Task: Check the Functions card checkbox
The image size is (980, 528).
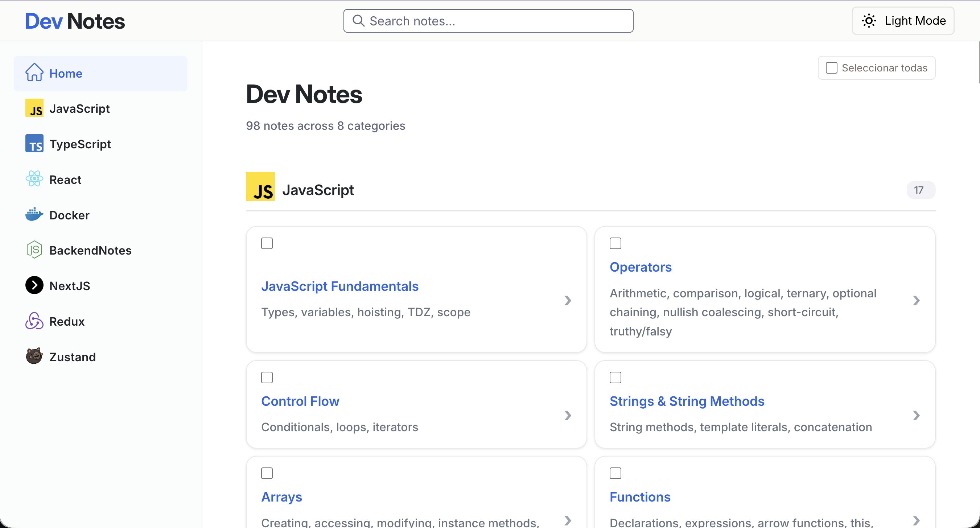Action: [615, 473]
